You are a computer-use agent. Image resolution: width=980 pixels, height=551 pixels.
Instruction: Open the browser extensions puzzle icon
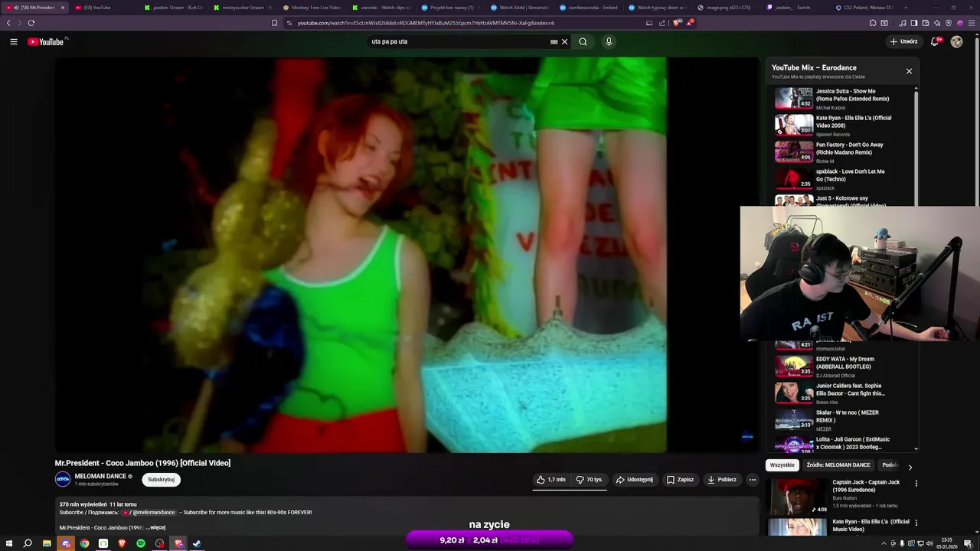coord(872,23)
